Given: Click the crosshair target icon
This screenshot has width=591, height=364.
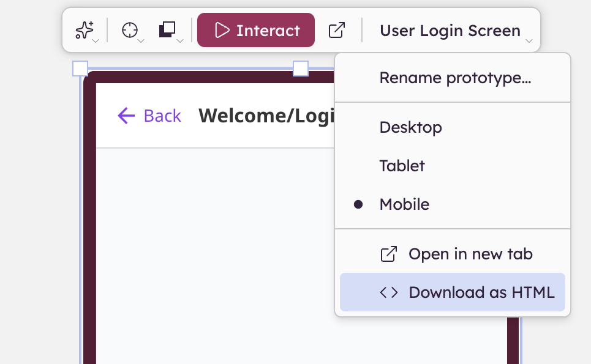Looking at the screenshot, I should [129, 30].
